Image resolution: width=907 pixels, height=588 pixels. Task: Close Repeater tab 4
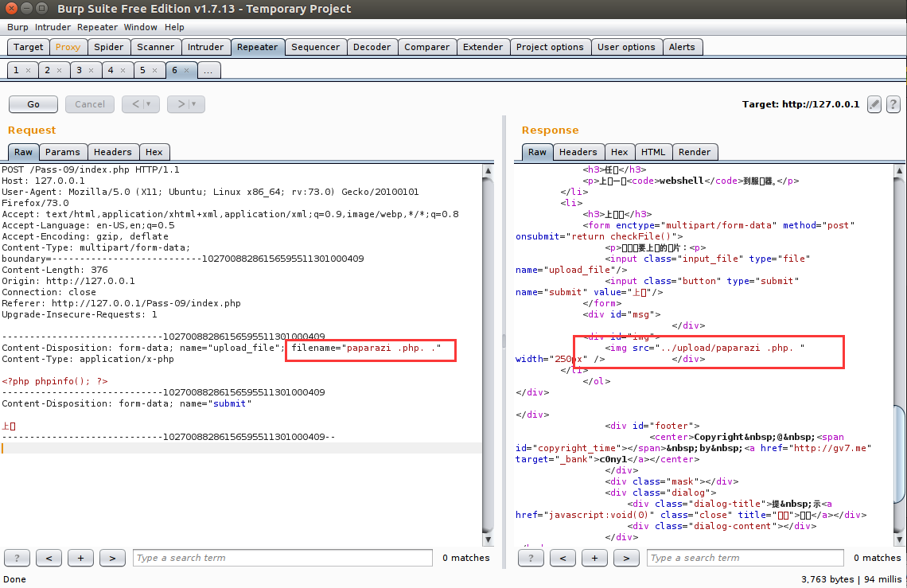[x=123, y=71]
